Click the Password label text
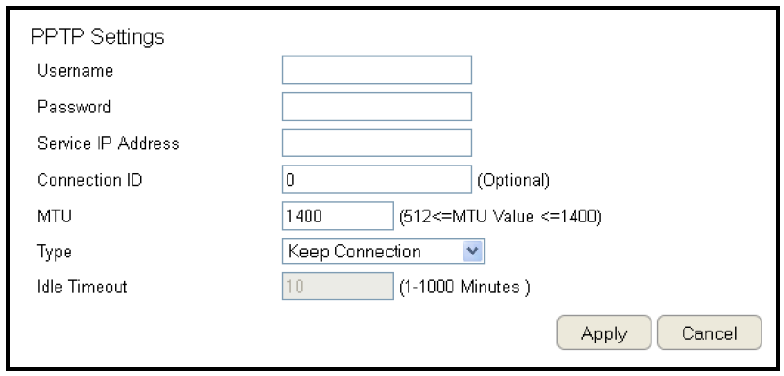784x376 pixels. point(74,106)
